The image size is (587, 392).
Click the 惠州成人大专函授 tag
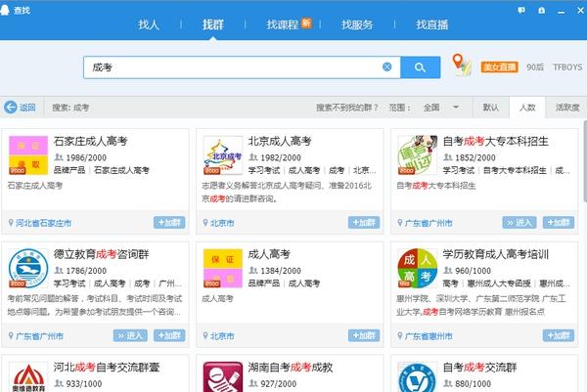(x=499, y=283)
